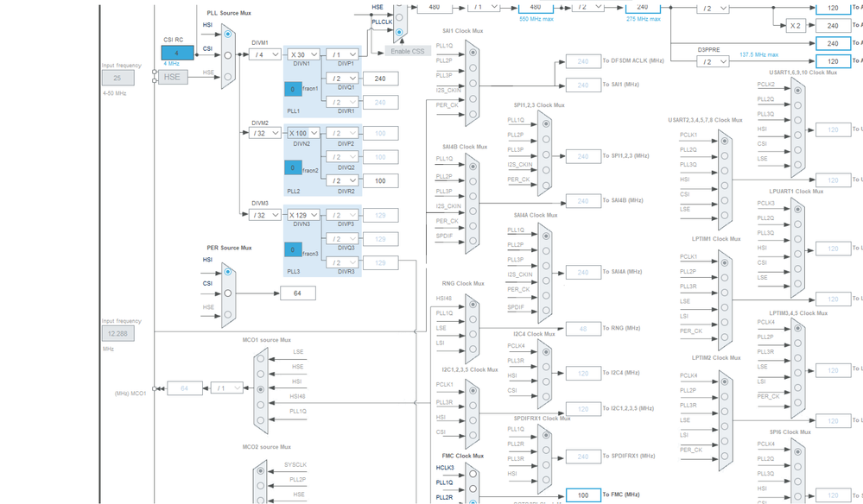Click the input frequency field showing 12.288
Image resolution: width=863 pixels, height=504 pixels.
click(x=117, y=334)
